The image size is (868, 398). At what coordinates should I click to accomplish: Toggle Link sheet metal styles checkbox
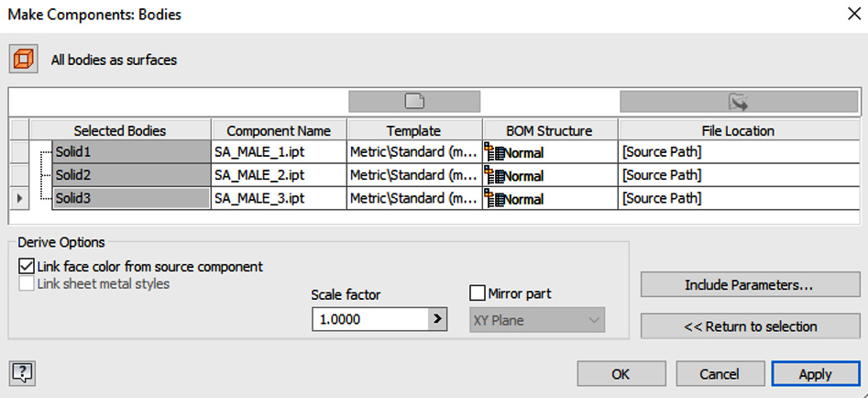point(26,284)
